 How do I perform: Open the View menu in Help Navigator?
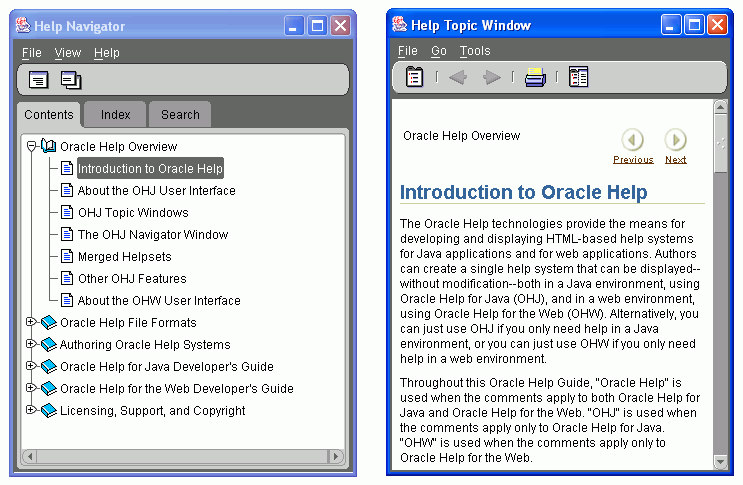(x=68, y=53)
